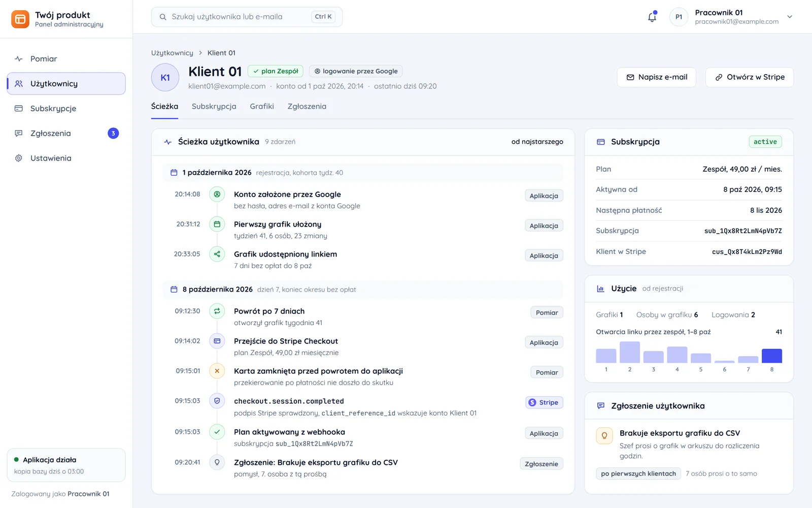The height and width of the screenshot is (508, 812).
Task: Open the Grafiki tab
Action: pos(262,107)
